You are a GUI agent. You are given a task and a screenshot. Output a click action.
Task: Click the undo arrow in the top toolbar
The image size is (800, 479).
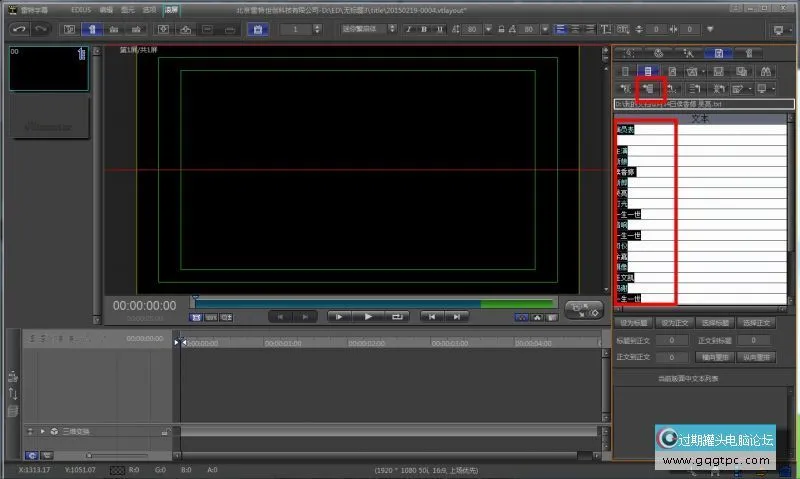click(18, 30)
